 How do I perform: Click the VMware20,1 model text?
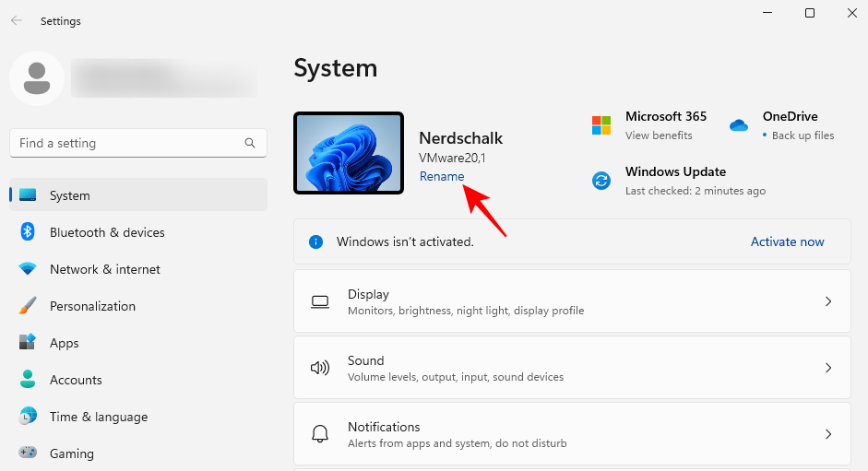pos(452,158)
